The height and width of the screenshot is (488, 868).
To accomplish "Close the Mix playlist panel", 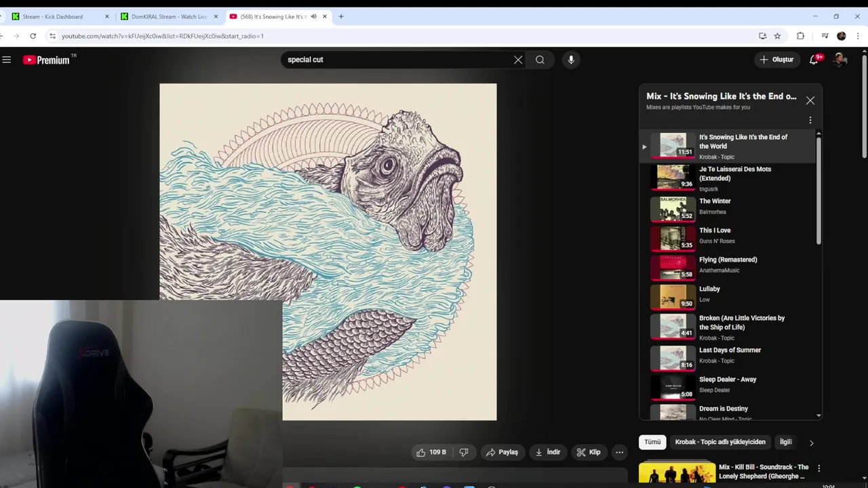I will 810,100.
